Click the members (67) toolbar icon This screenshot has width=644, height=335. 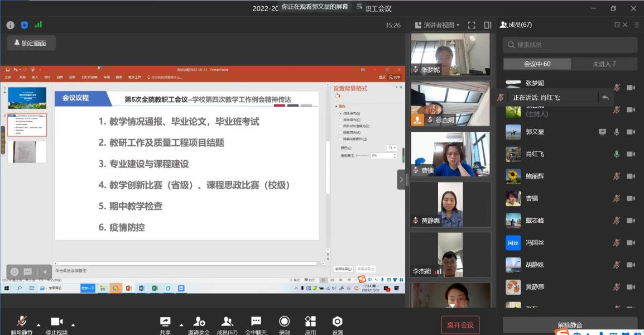pyautogui.click(x=227, y=322)
